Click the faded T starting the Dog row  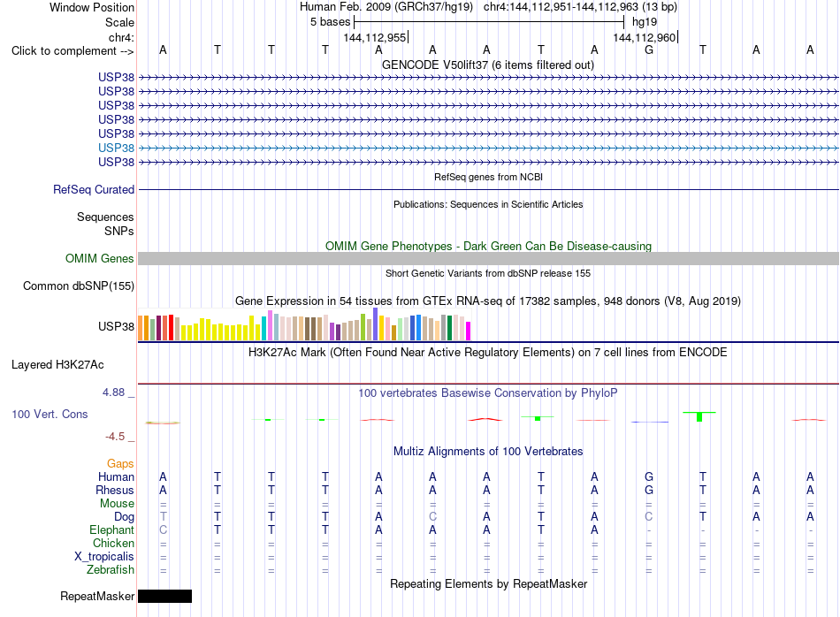[164, 517]
